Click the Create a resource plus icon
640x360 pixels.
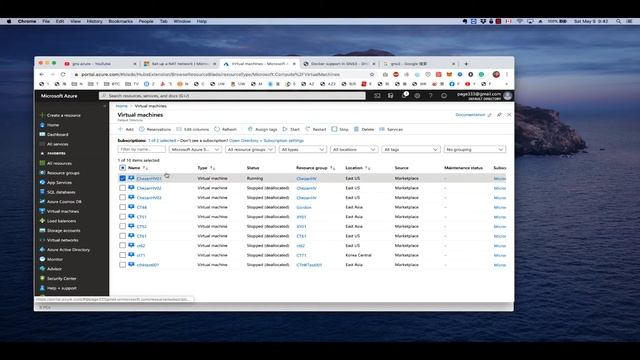[42, 115]
